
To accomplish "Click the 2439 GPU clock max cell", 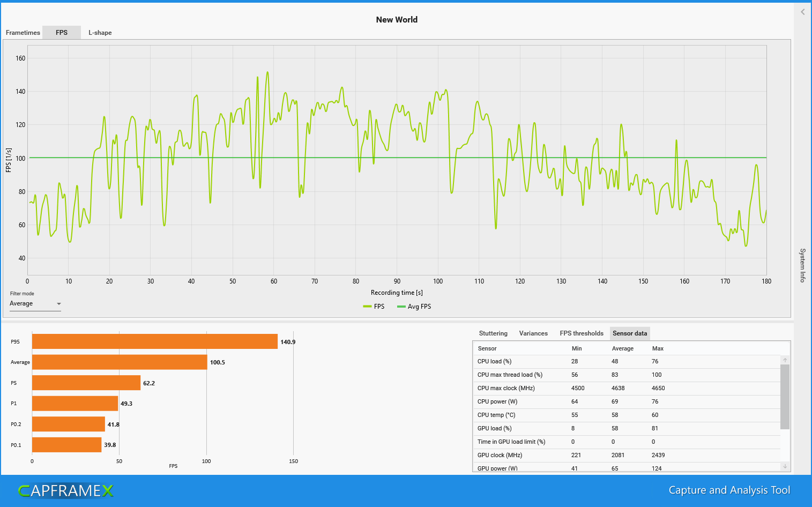I will tap(658, 455).
